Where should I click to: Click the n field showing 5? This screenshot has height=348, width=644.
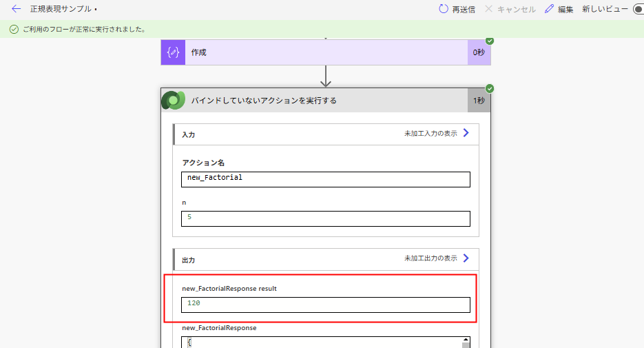point(326,218)
